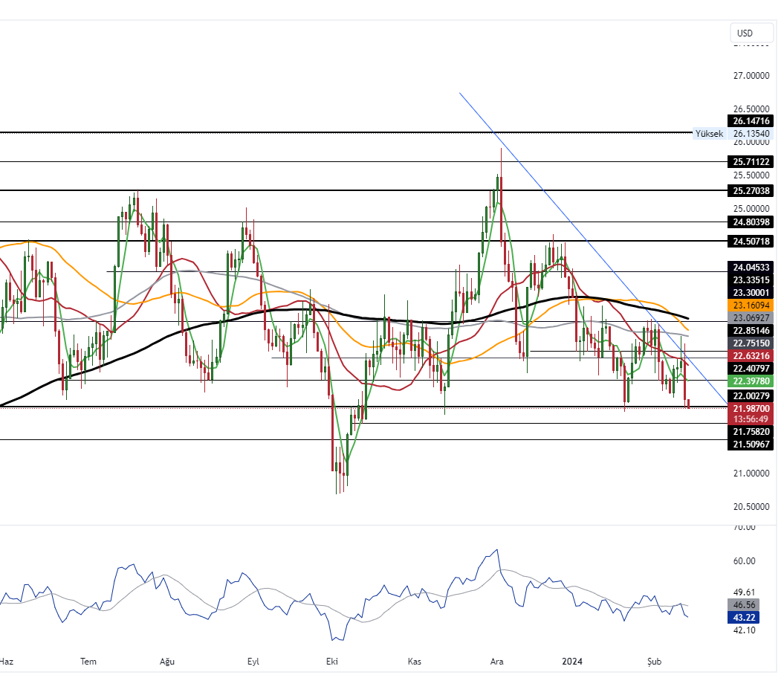Screen dimensions: 784x698
Task: Select the 24.50718 resistance level label
Action: point(751,241)
